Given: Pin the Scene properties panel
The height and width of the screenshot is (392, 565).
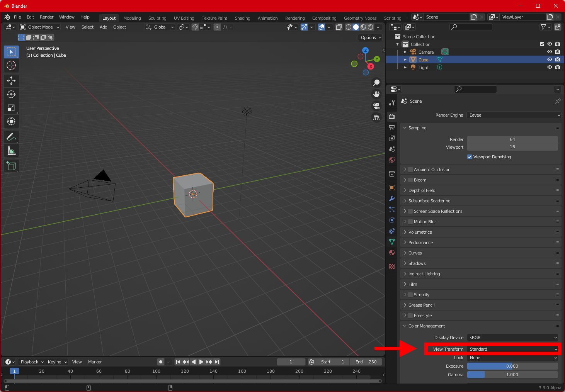Looking at the screenshot, I should coord(558,101).
